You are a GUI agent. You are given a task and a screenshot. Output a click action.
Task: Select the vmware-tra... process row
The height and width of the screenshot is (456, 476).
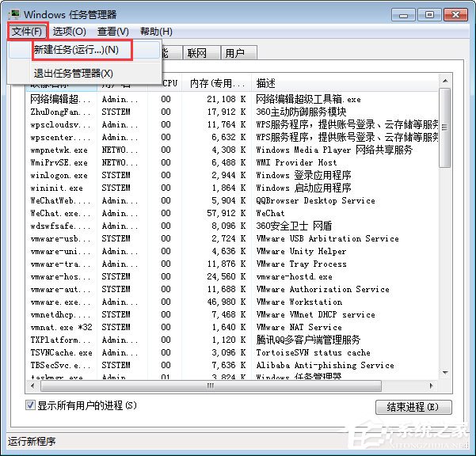coord(232,264)
